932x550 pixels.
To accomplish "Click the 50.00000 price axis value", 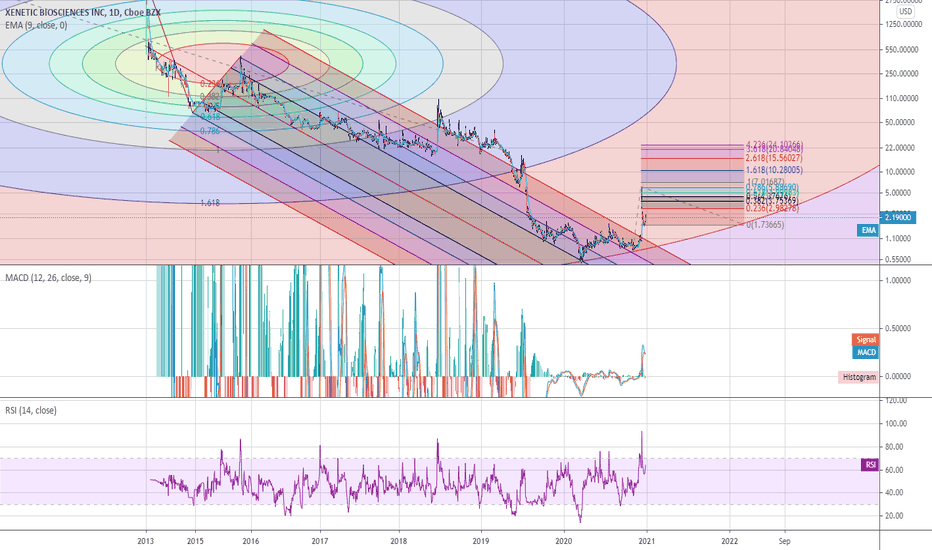I will tap(902, 122).
